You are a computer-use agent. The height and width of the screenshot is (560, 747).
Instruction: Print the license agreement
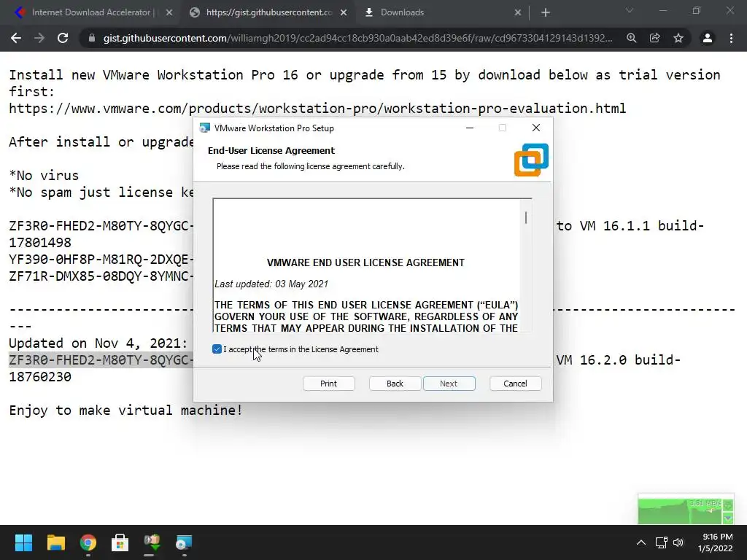[329, 384]
